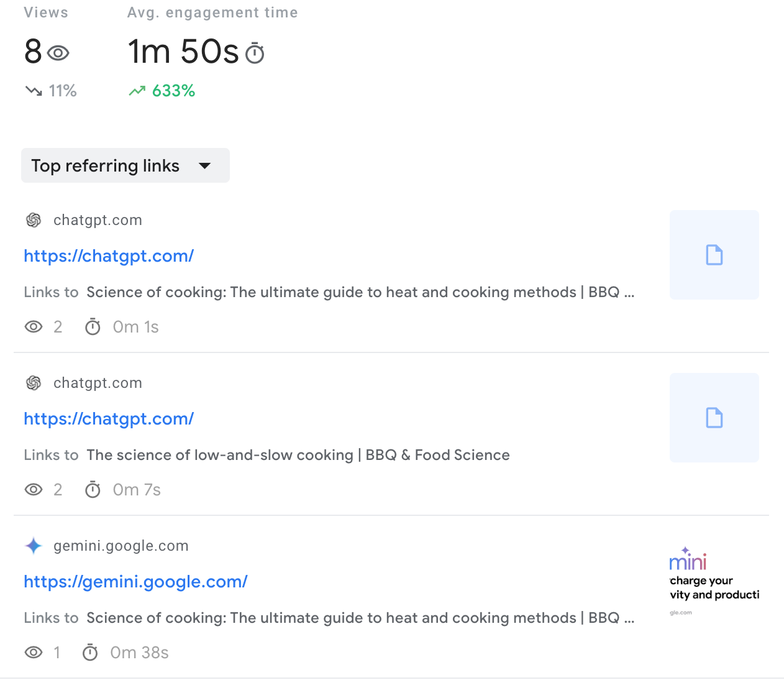Click the eye icon in the 0m 38s row
The image size is (784, 680).
(x=34, y=653)
